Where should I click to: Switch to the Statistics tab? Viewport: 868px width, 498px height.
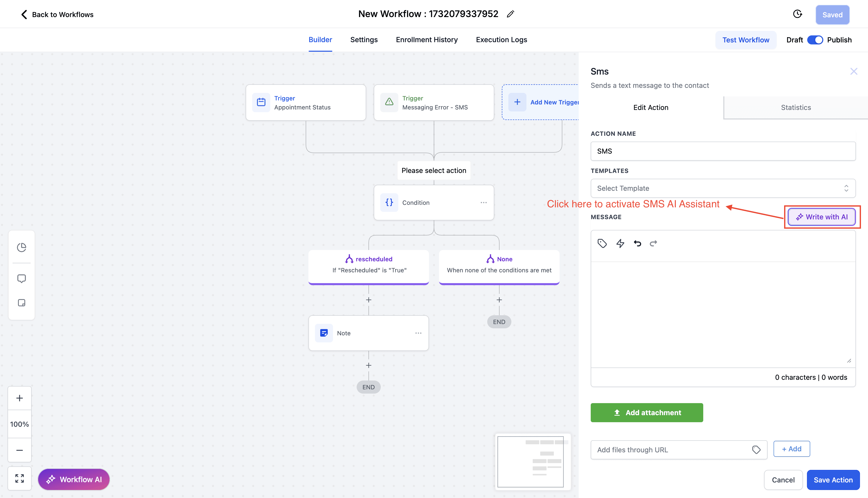tap(796, 107)
